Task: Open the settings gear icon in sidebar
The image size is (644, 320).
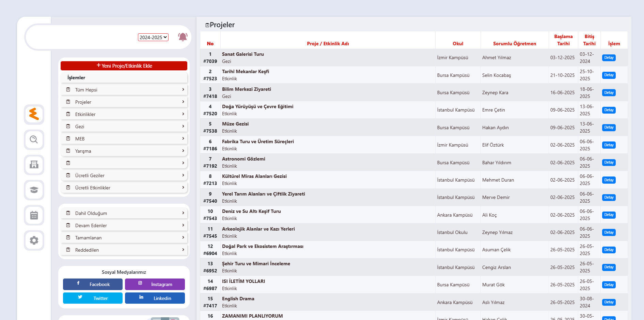Action: click(34, 240)
